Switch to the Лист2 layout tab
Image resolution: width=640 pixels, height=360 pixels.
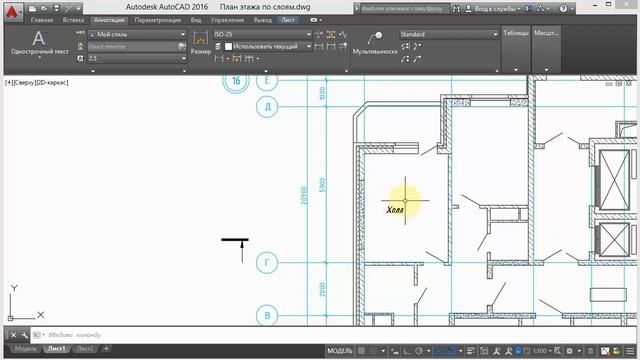85,349
